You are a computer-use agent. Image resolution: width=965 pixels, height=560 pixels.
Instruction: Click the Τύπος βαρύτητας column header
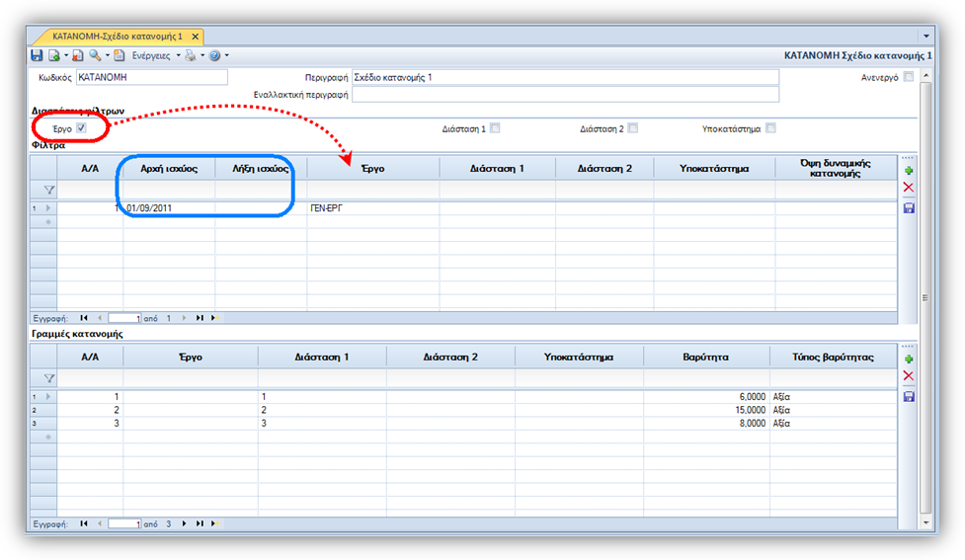coord(833,357)
